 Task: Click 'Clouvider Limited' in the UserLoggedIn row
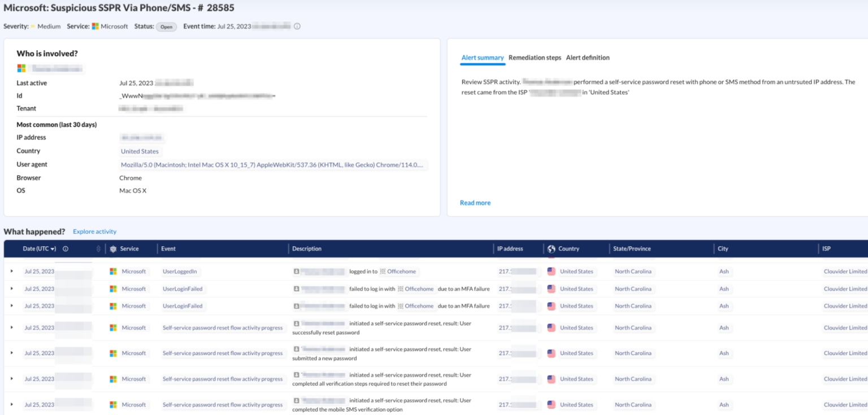coord(845,272)
